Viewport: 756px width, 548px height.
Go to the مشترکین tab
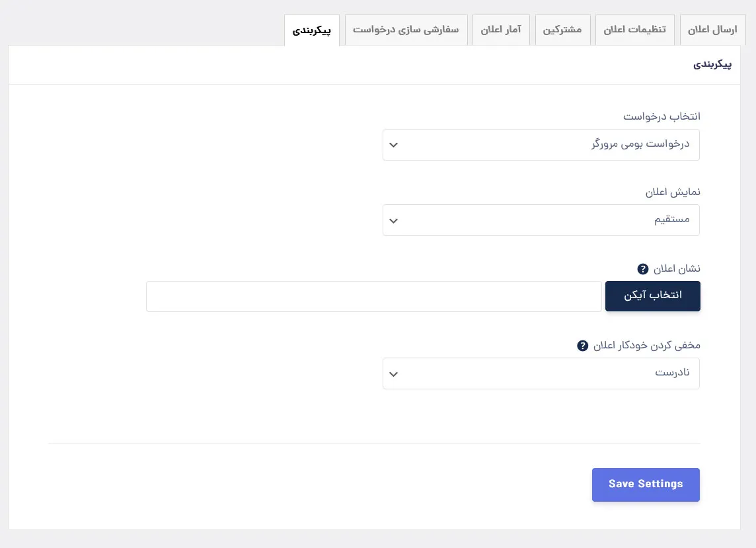point(562,30)
